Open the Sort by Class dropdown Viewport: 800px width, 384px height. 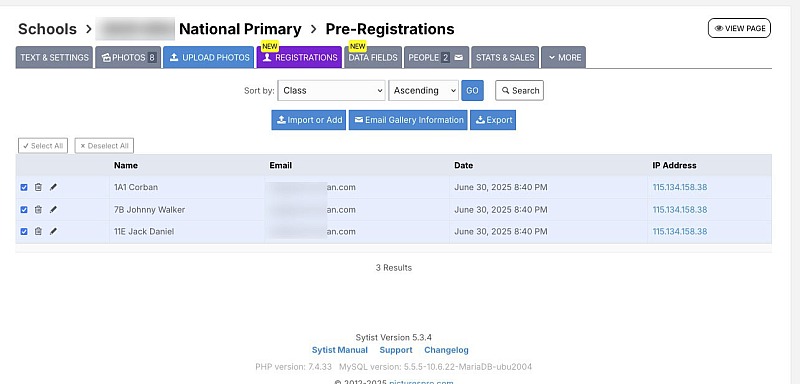point(332,90)
